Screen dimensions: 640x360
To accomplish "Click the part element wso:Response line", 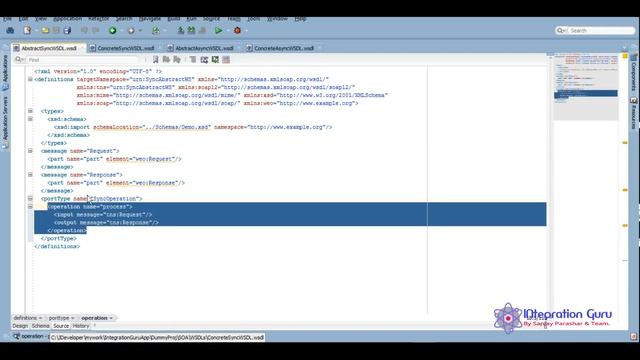I will coord(116,183).
